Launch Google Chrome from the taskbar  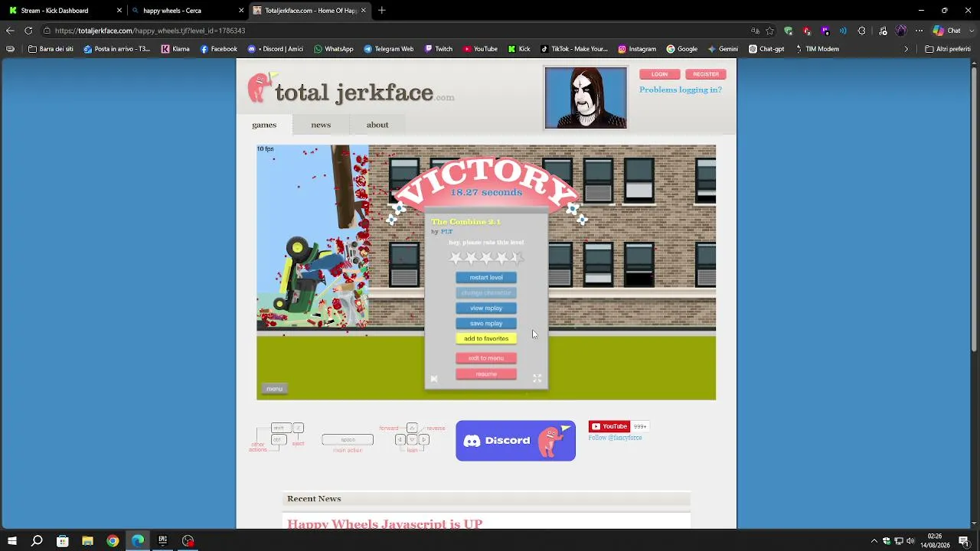pyautogui.click(x=113, y=541)
